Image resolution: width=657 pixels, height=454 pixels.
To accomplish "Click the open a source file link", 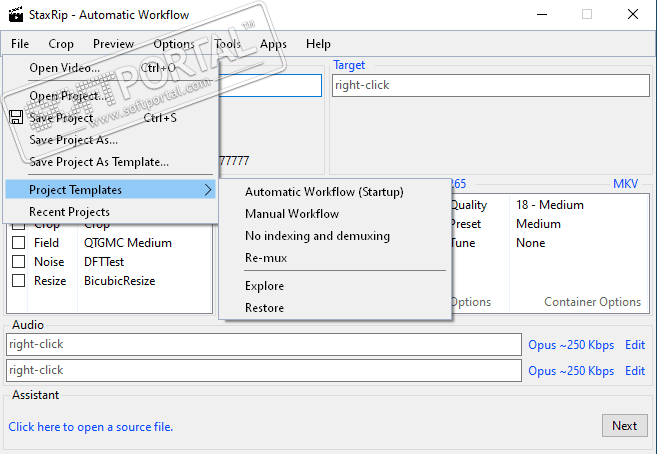I will pyautogui.click(x=90, y=427).
